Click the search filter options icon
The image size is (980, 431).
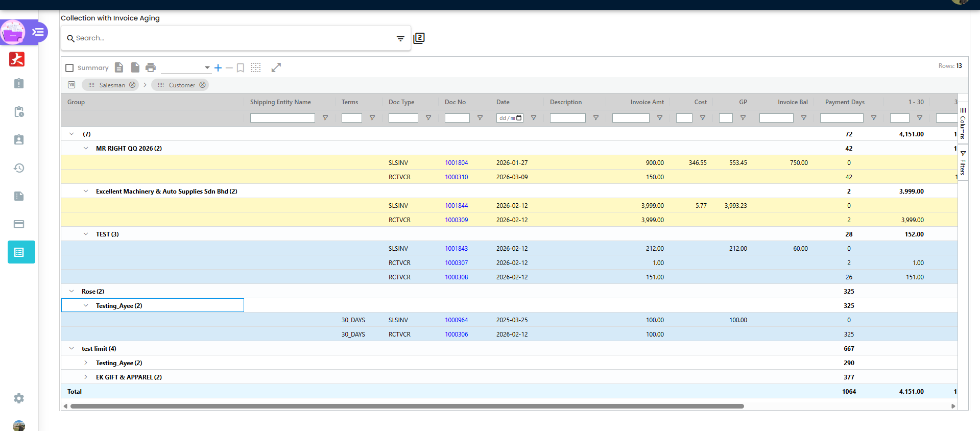(400, 38)
